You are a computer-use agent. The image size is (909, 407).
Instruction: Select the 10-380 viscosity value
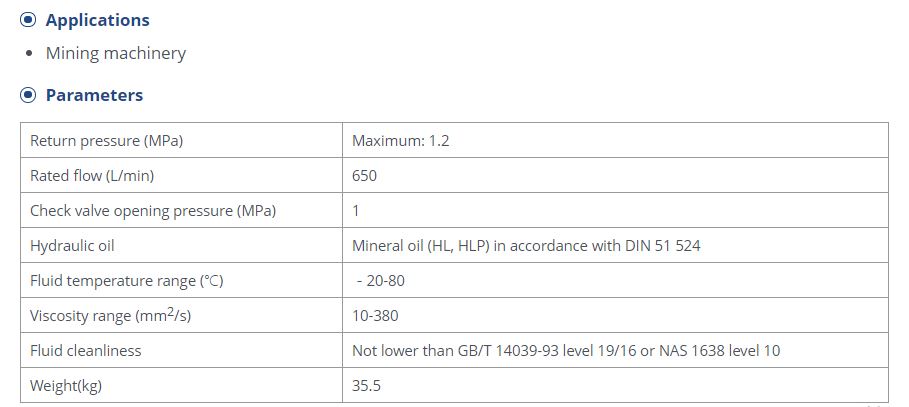(375, 315)
